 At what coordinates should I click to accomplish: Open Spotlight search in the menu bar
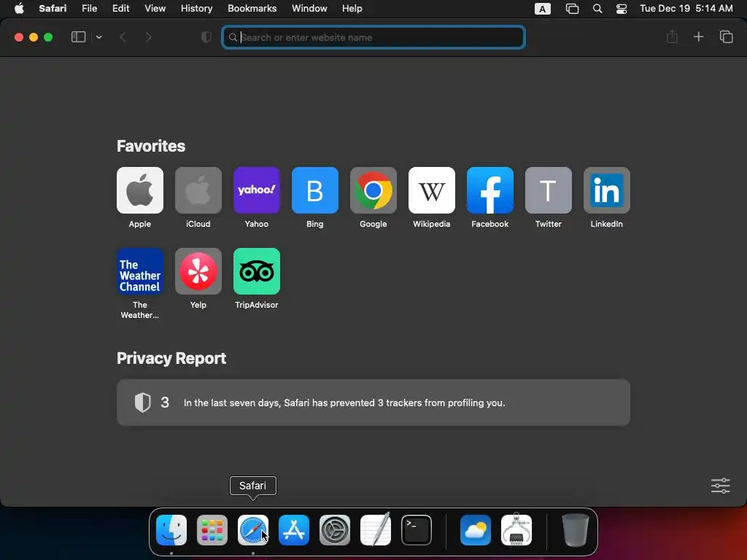click(x=597, y=9)
